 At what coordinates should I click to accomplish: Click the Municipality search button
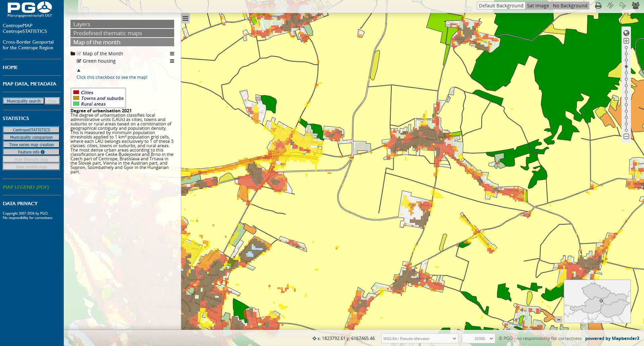coord(23,101)
